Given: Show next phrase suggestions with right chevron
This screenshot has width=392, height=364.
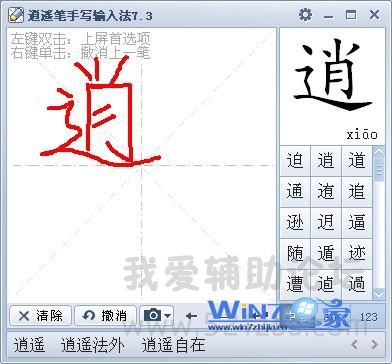Looking at the screenshot, I should [375, 344].
